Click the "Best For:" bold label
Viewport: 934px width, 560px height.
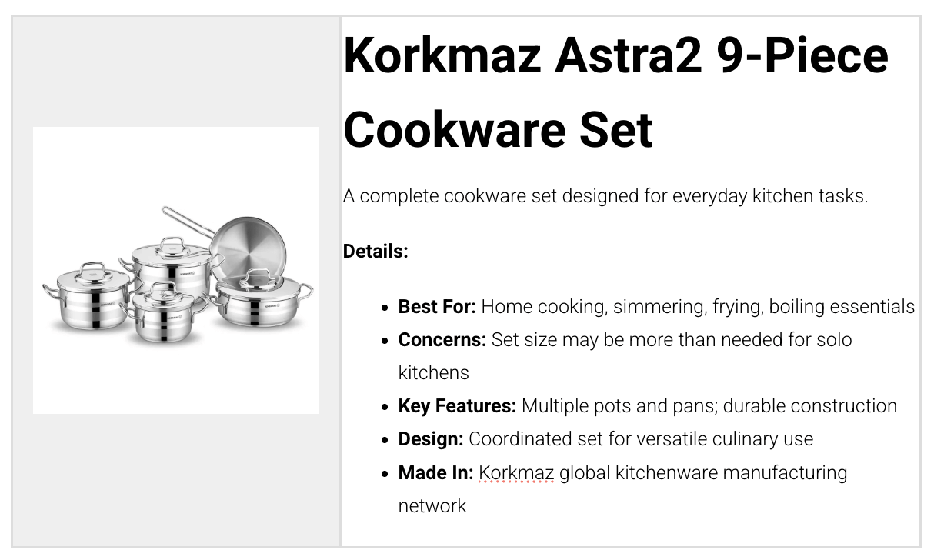[436, 307]
